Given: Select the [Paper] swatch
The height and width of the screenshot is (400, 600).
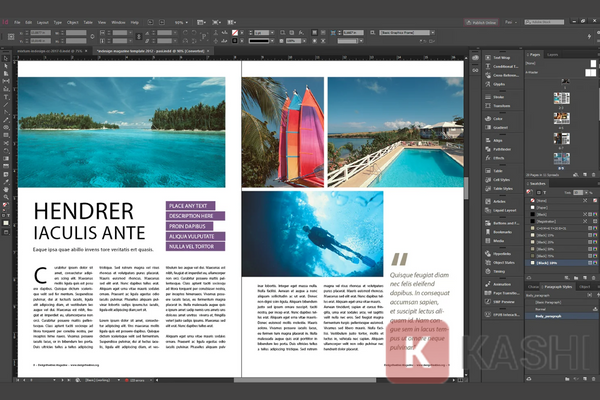Looking at the screenshot, I should (x=561, y=207).
